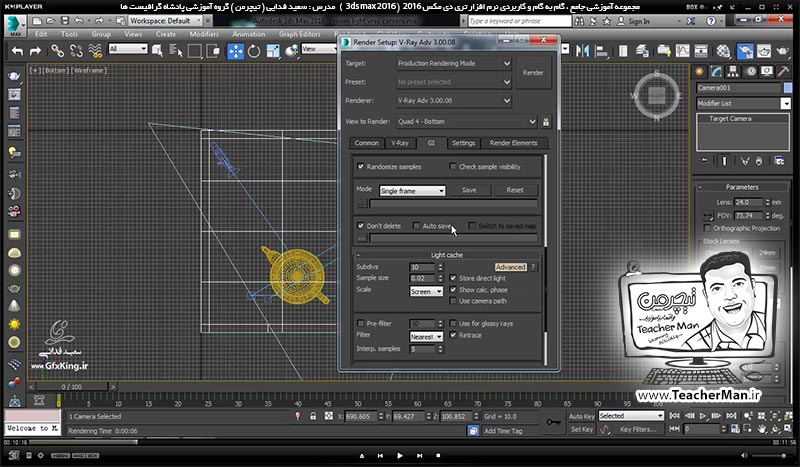Toggle the Randomize samples checkbox

pos(361,166)
